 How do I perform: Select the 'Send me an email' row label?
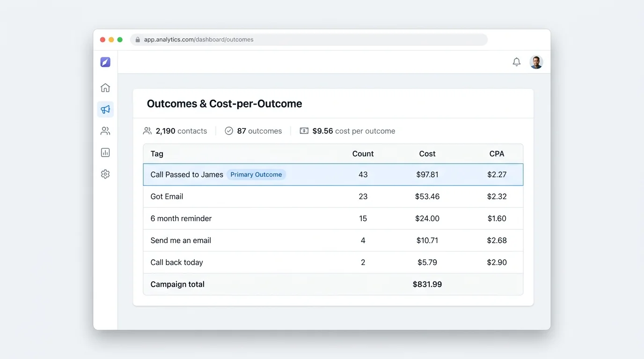point(181,240)
